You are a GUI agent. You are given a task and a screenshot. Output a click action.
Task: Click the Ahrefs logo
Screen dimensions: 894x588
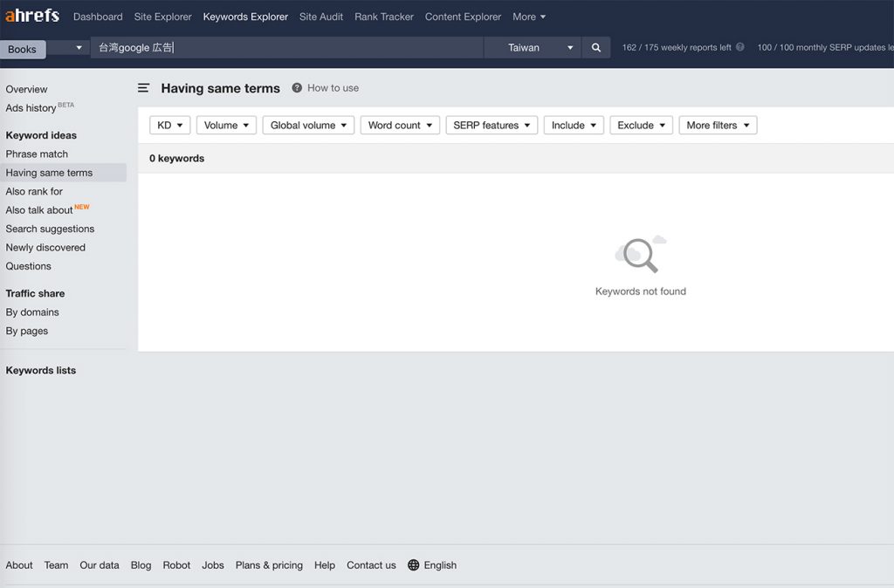point(32,16)
